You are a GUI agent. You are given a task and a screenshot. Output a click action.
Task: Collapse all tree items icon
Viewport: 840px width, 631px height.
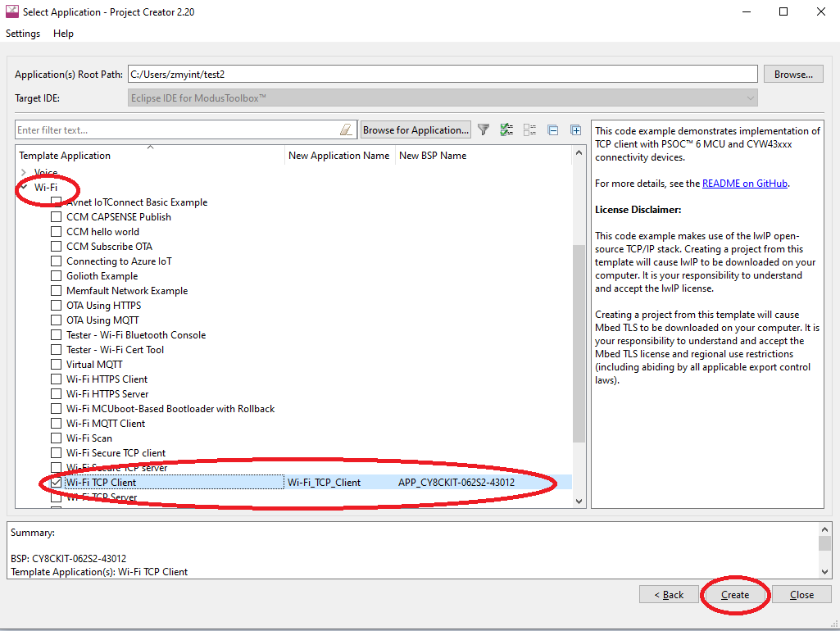(553, 129)
